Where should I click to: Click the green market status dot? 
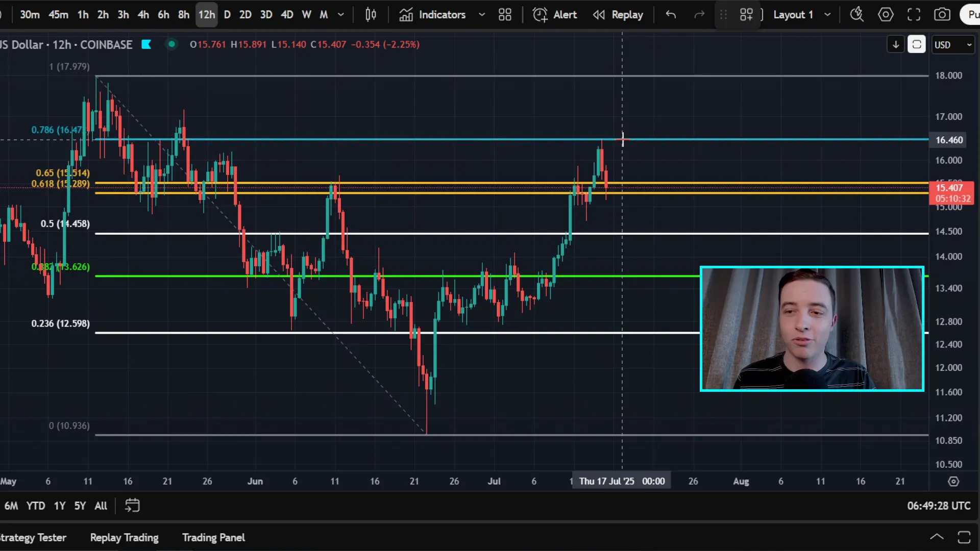click(x=171, y=44)
